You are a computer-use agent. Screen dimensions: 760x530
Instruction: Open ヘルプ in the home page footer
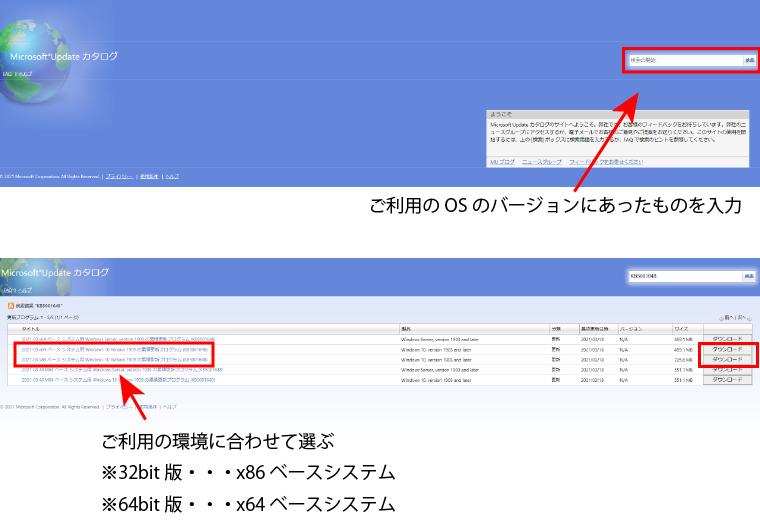click(x=172, y=177)
